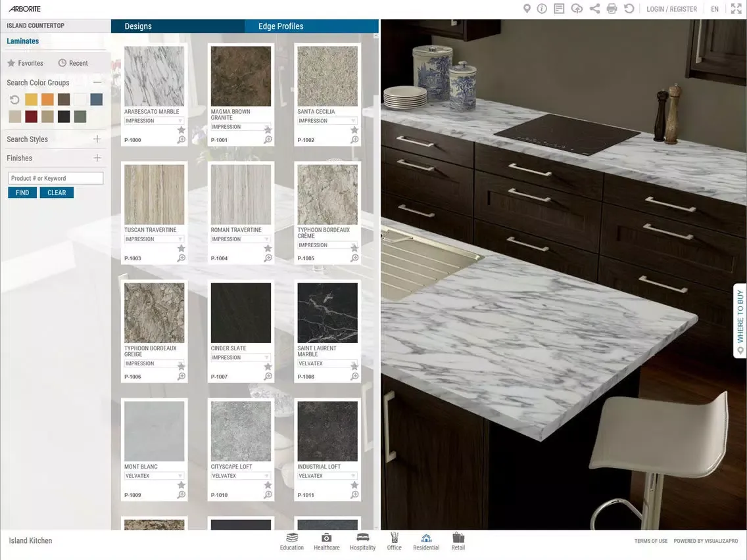Show Recent items
The image size is (747, 560).
point(73,63)
